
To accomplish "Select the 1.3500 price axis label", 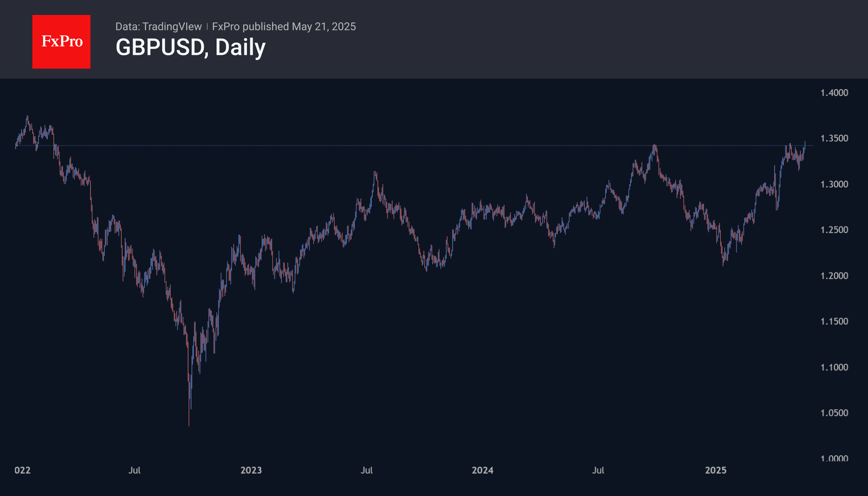I will [x=834, y=138].
